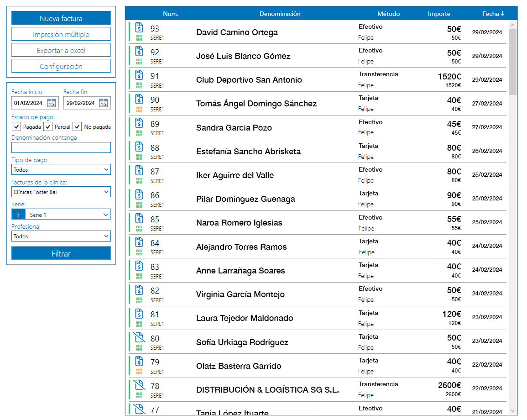Click the Denominación contenga text field
This screenshot has height=420, width=527.
pyautogui.click(x=61, y=147)
